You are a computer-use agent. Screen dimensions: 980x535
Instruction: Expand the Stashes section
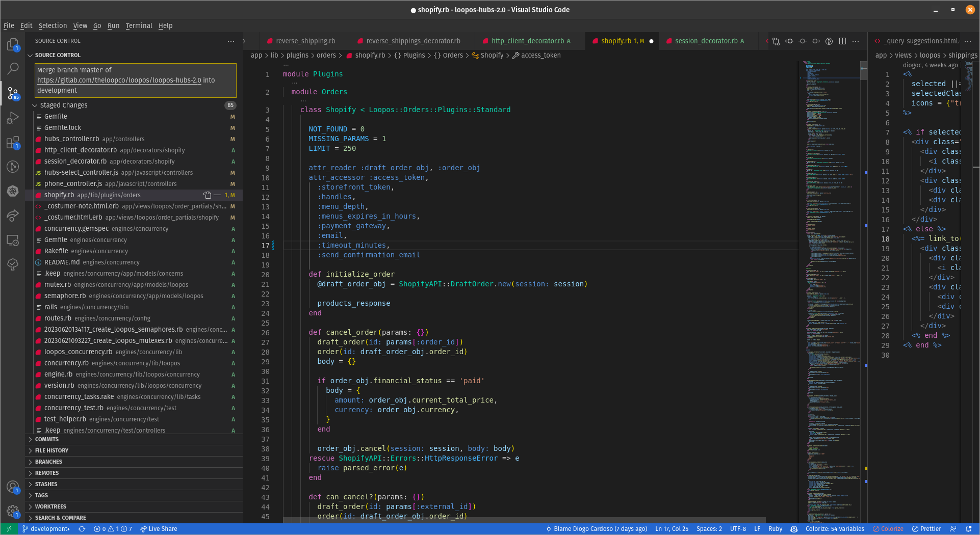point(134,484)
